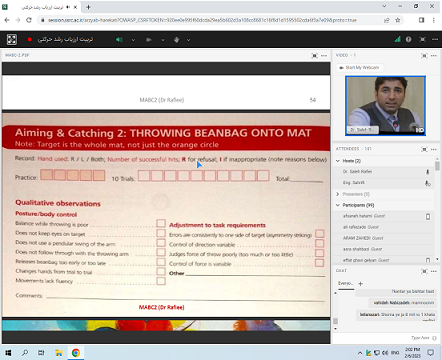This screenshot has width=442, height=360.
Task: Open webcam options dropdown arrow
Action: [163, 40]
